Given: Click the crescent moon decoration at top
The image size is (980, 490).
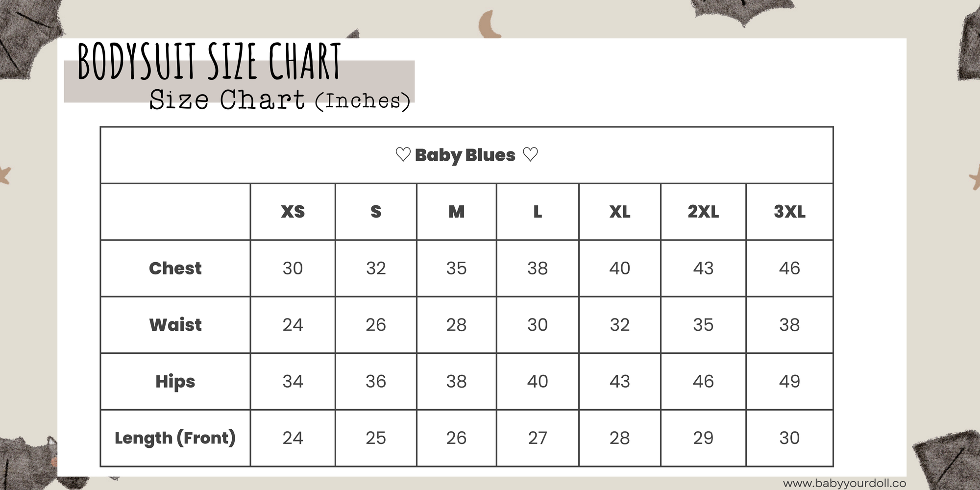Looking at the screenshot, I should [x=488, y=25].
